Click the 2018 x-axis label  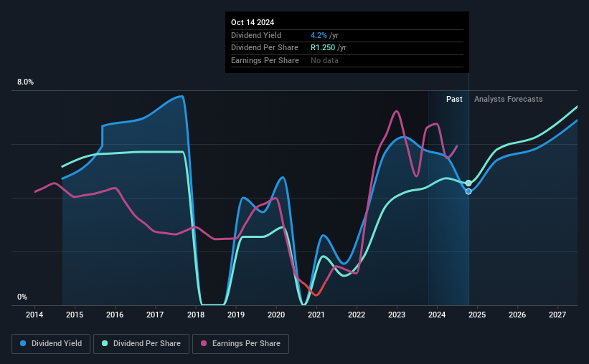point(196,315)
